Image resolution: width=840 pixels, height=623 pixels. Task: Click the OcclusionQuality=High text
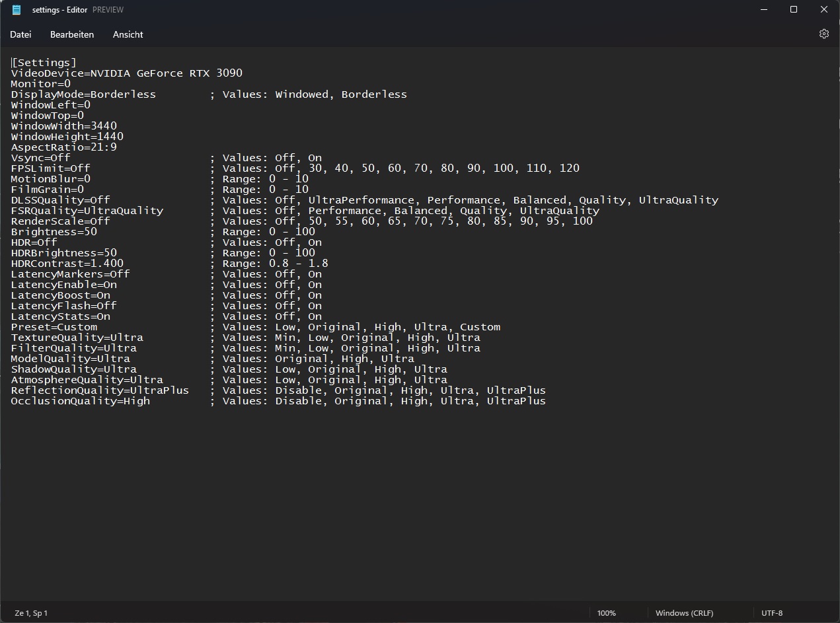[81, 401]
